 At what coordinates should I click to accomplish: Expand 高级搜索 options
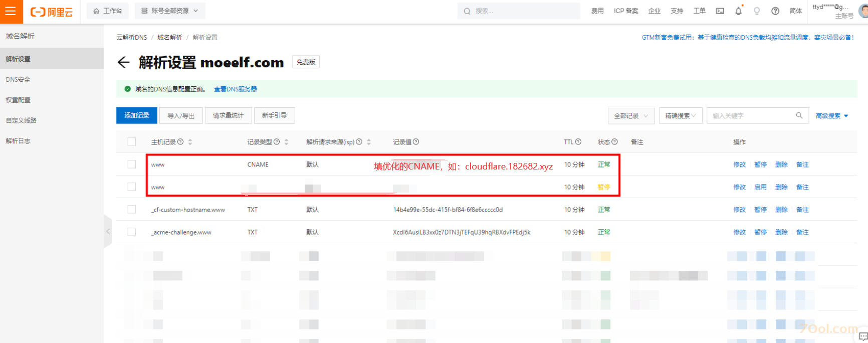(832, 116)
